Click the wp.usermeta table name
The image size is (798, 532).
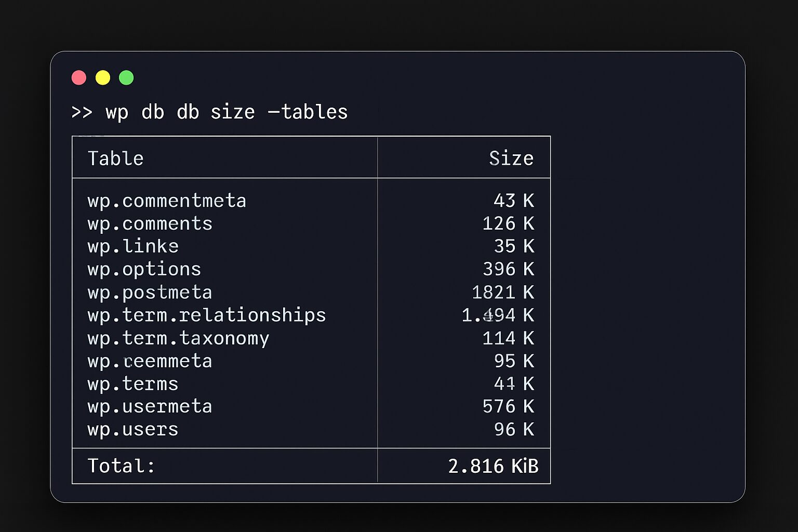pos(150,406)
